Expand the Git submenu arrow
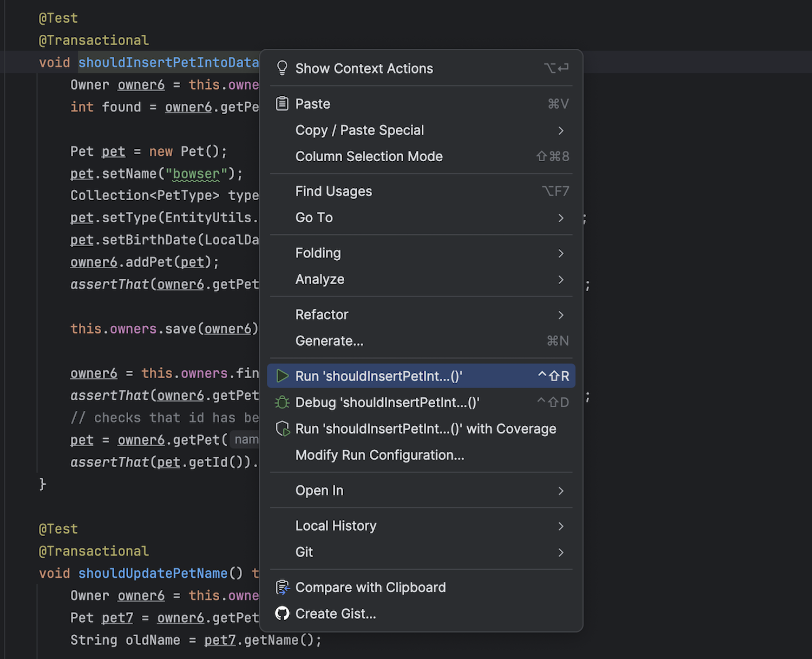 [561, 552]
